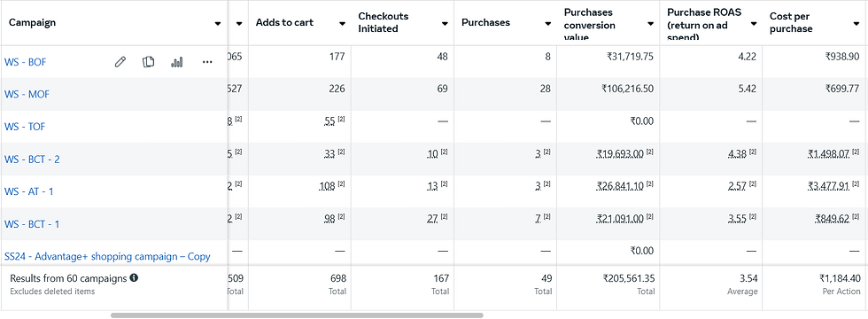Open the Adds to cart column dropdown

click(x=343, y=23)
